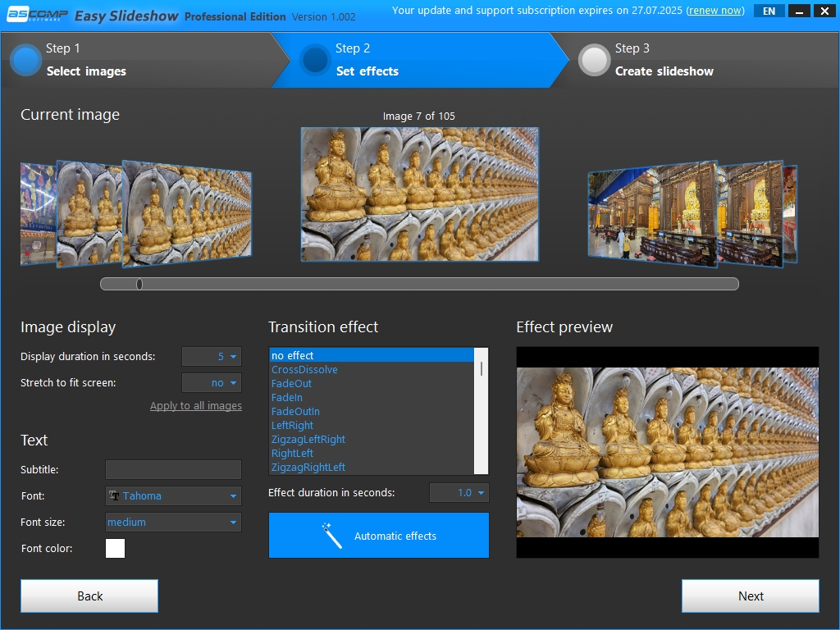
Task: Click the Step 3 circle icon
Action: 594,60
